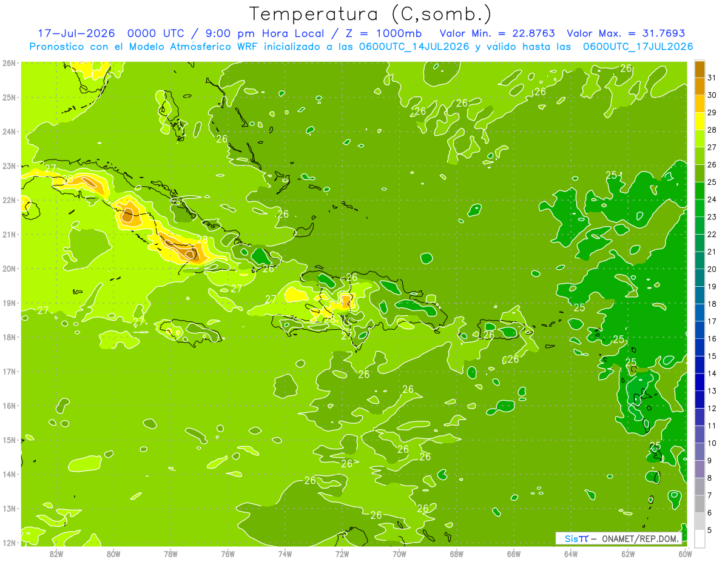Click the SisTT ONAMET/REP.DOM. logo box

[x=619, y=538]
